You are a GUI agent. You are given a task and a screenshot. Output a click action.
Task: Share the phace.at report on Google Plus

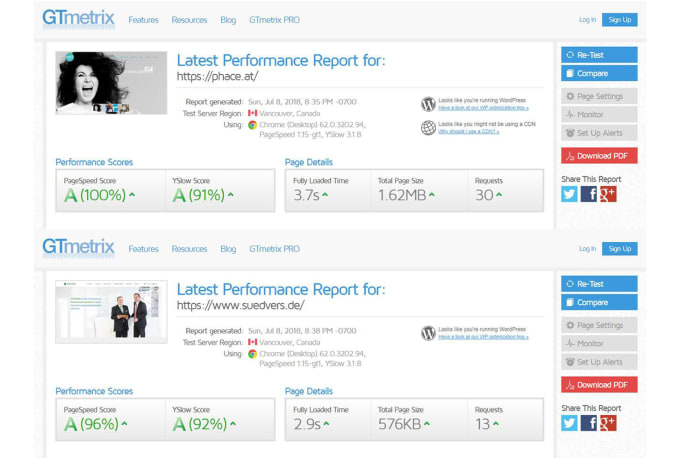(608, 194)
